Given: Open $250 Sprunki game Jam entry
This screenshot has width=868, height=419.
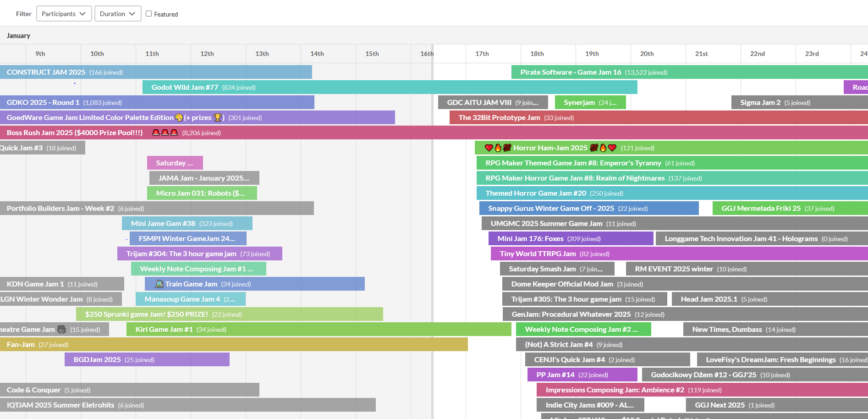Looking at the screenshot, I should (230, 314).
